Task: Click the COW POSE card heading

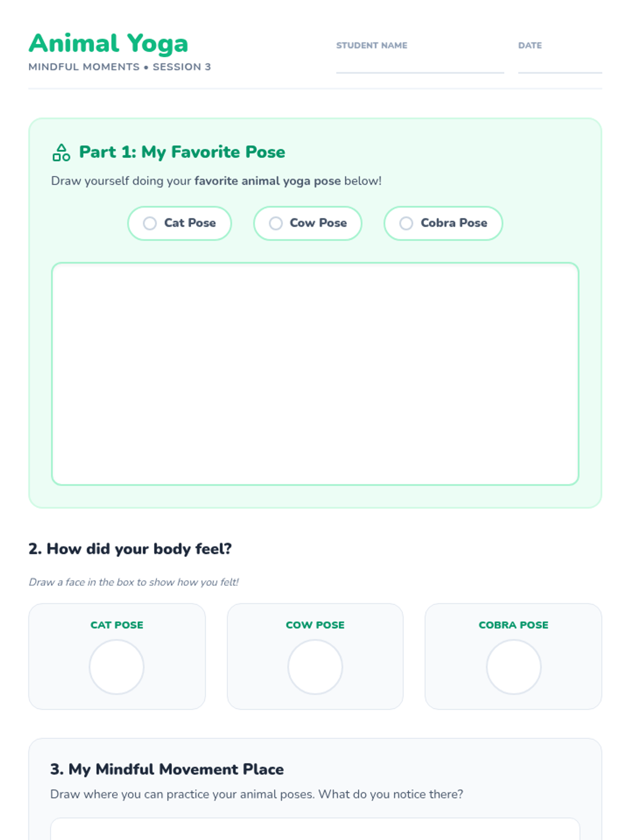Action: 315,625
